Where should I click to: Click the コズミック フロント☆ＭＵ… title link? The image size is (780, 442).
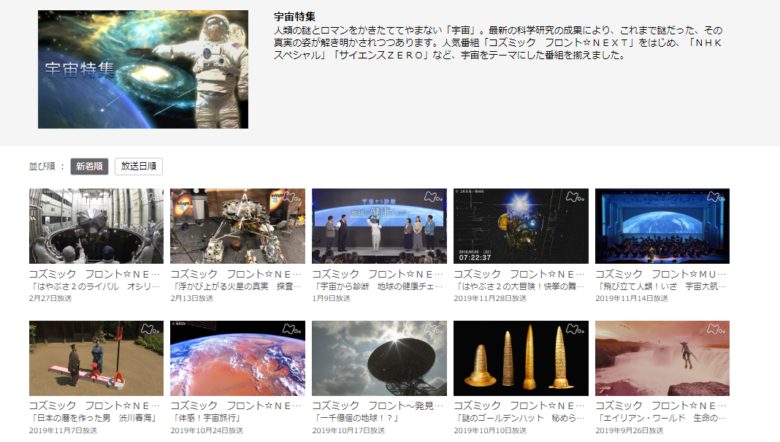click(661, 274)
